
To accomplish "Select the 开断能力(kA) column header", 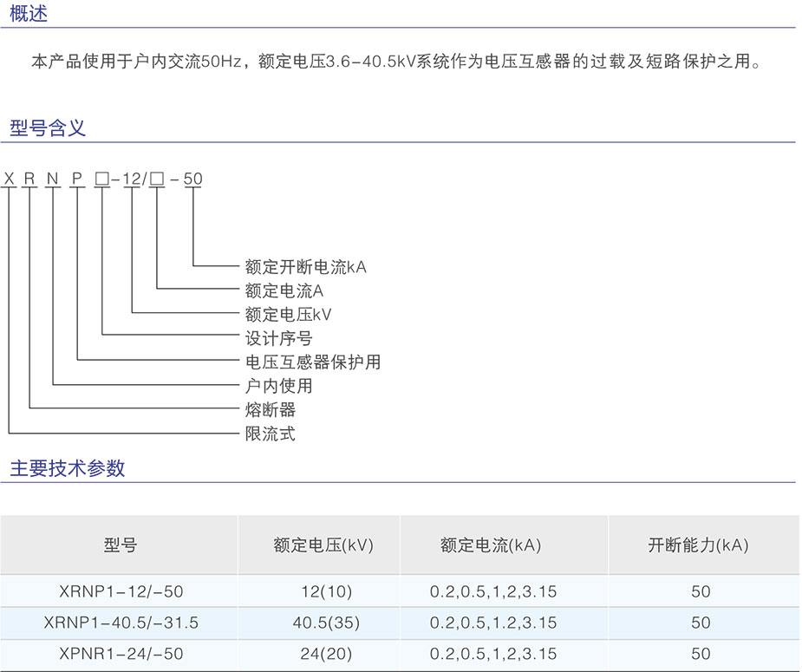I will (698, 545).
